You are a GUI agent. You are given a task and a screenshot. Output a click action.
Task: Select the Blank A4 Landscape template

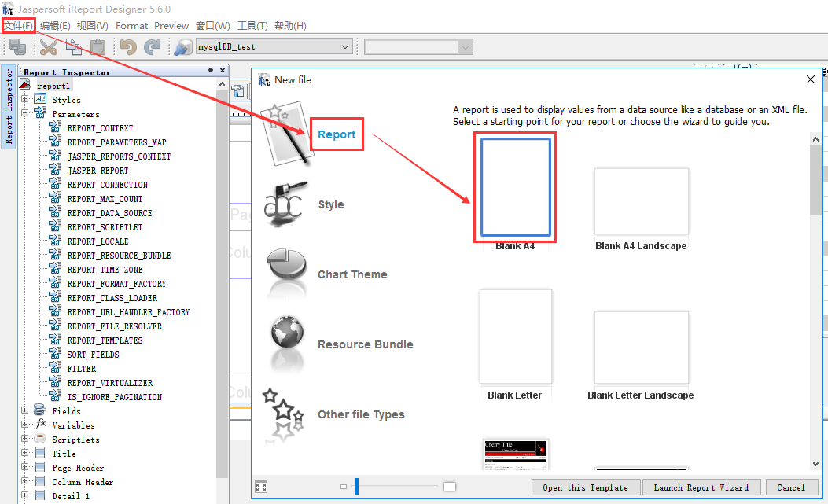tap(641, 201)
